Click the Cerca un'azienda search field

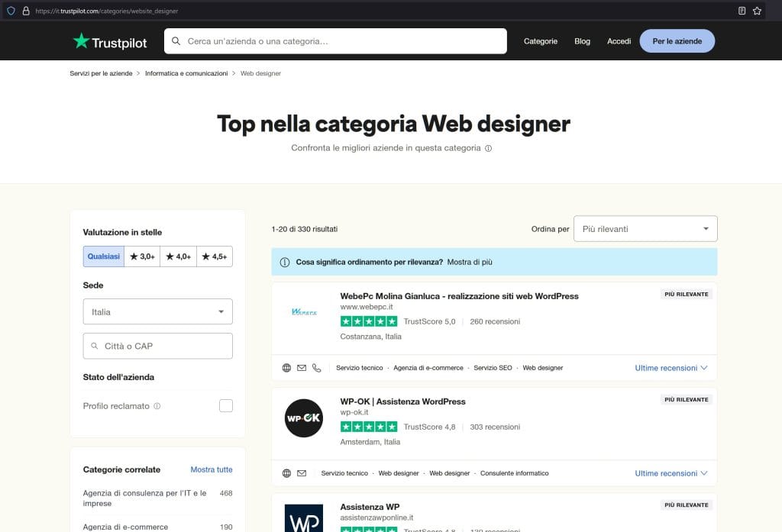336,41
